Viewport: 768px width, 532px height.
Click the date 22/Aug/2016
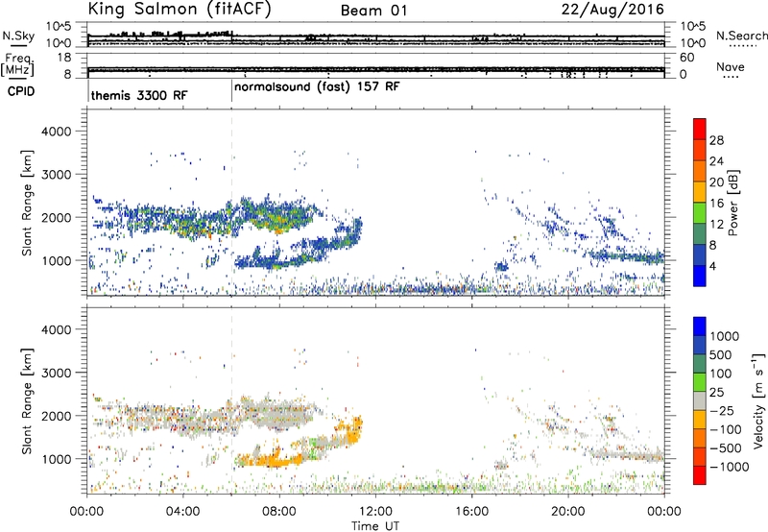click(x=612, y=10)
